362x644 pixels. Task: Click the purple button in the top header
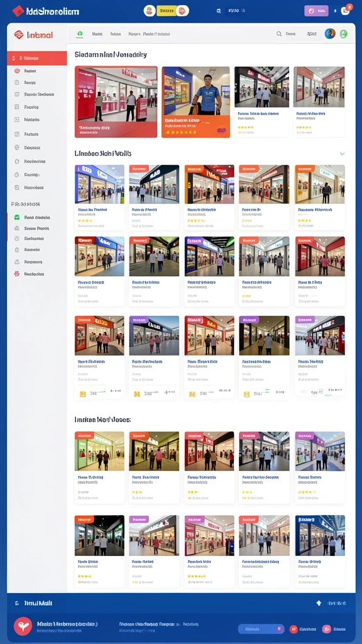pos(316,11)
